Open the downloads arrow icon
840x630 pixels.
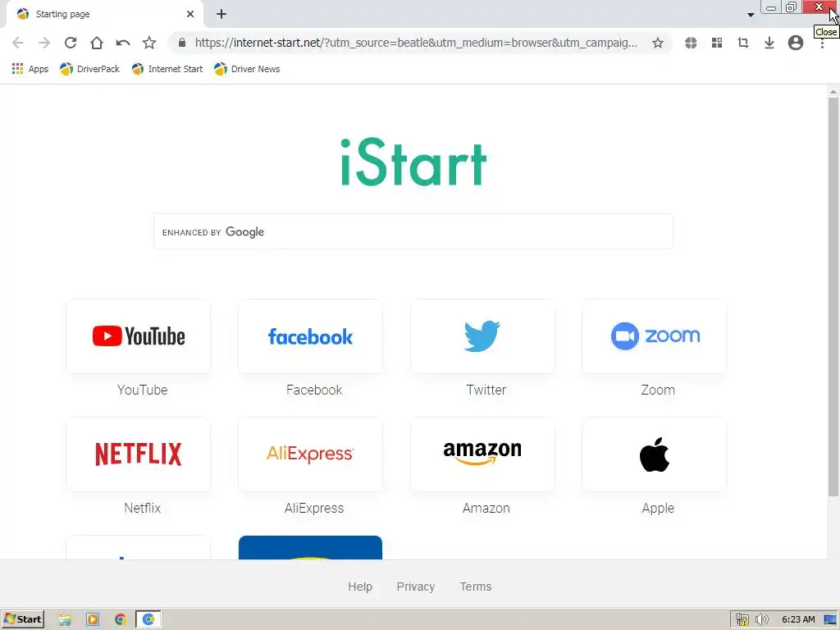click(x=769, y=43)
